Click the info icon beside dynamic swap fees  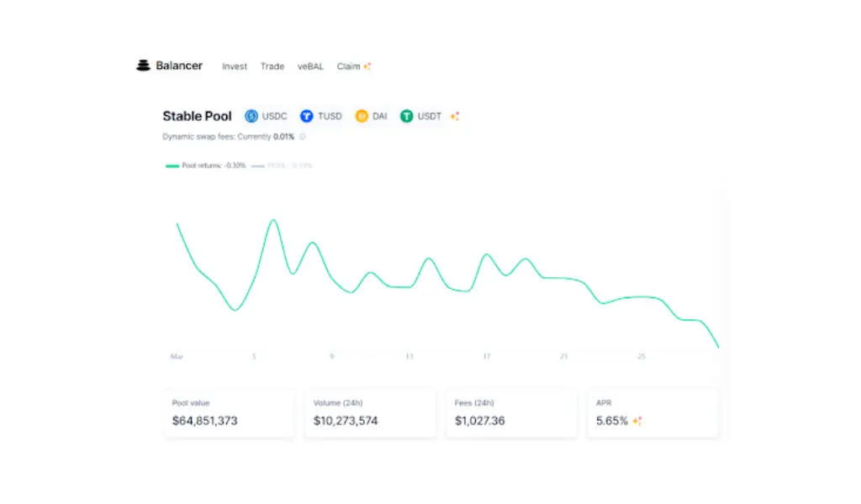coord(303,136)
